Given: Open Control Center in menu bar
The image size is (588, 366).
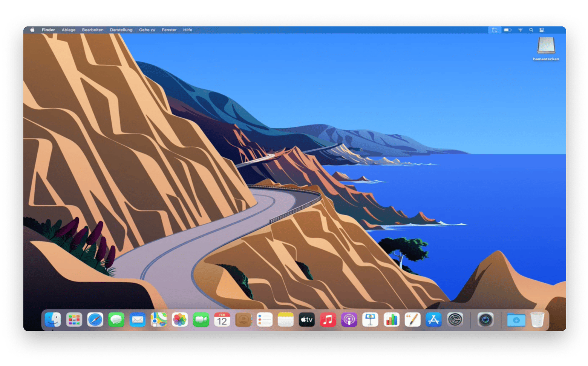Looking at the screenshot, I should coord(542,30).
